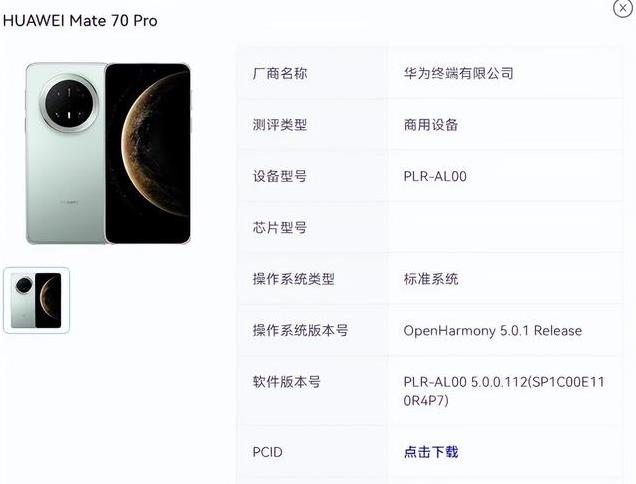The height and width of the screenshot is (484, 636).
Task: Click 华为终端有限公司 manufacturer name
Action: coord(458,73)
